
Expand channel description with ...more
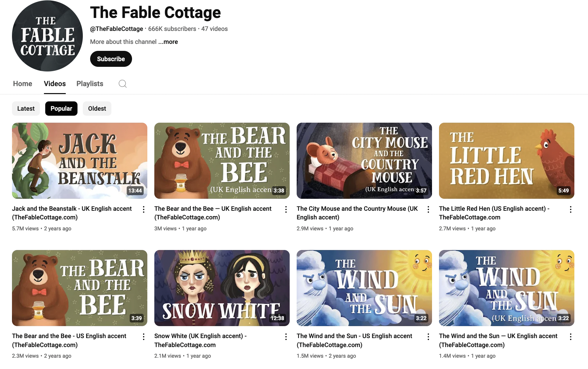168,42
